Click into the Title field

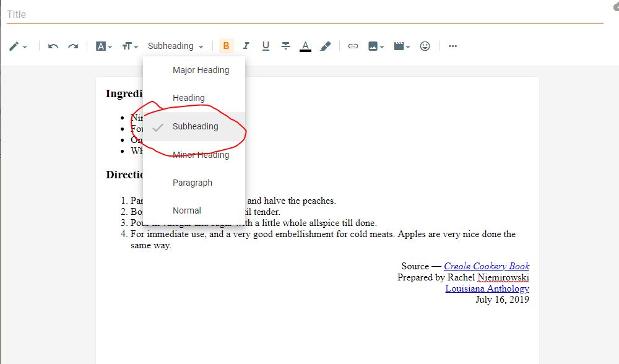303,14
